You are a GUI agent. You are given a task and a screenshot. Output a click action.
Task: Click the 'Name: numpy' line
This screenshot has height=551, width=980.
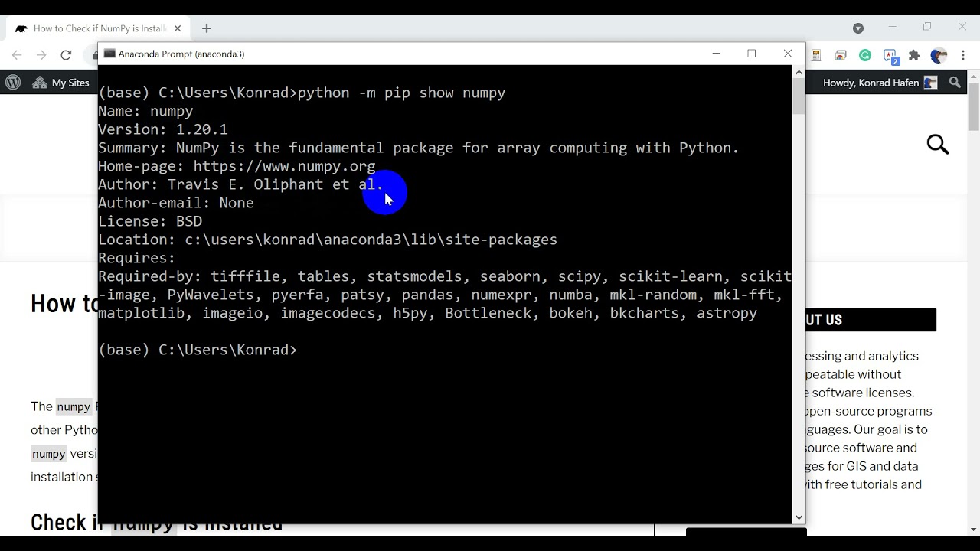(145, 111)
